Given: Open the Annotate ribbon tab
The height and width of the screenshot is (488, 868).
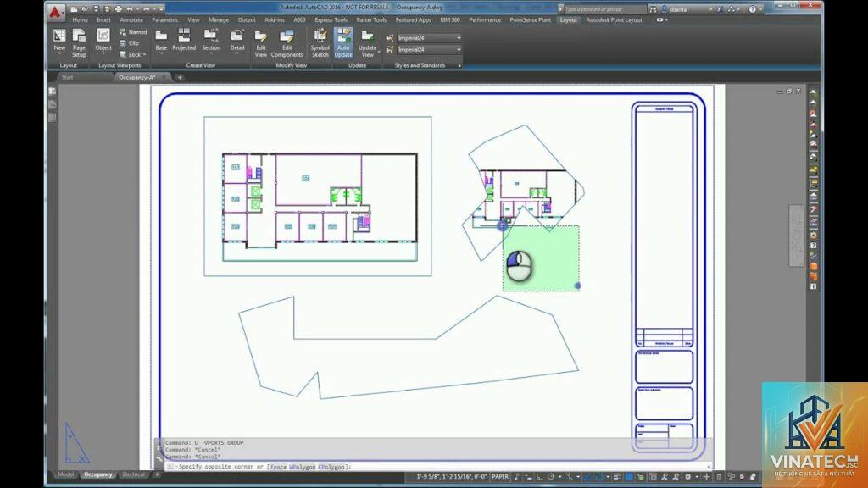Looking at the screenshot, I should 131,20.
